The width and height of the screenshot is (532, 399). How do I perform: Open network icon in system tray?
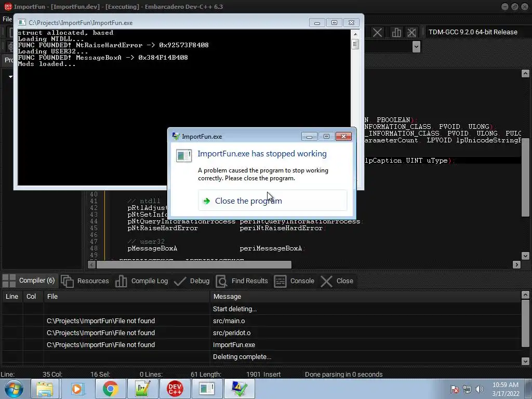click(467, 389)
